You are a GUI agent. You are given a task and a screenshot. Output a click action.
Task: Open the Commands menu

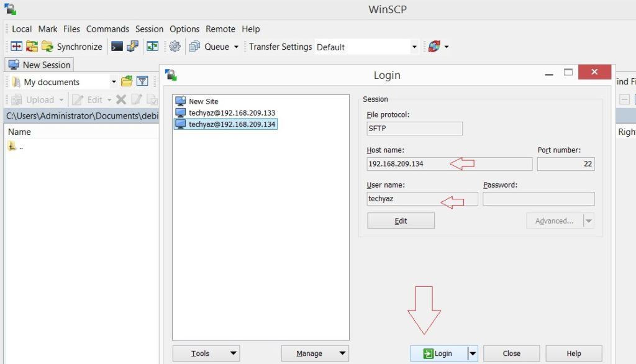pos(107,29)
